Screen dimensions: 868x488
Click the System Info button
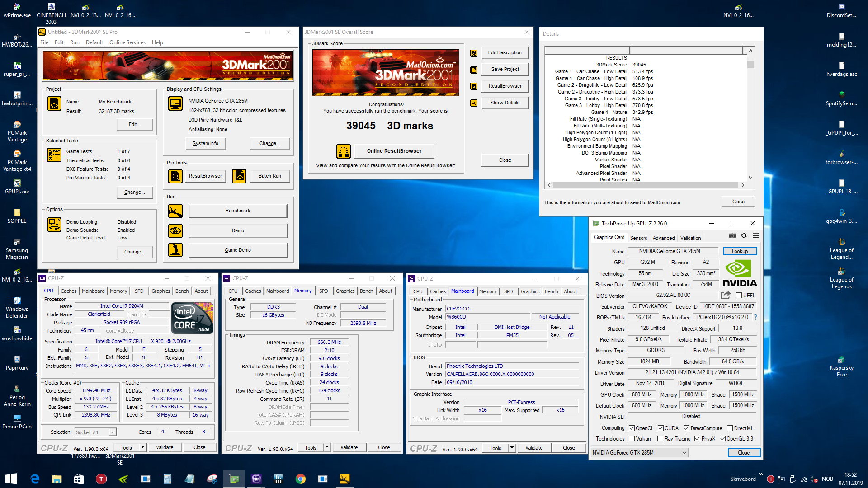(205, 144)
